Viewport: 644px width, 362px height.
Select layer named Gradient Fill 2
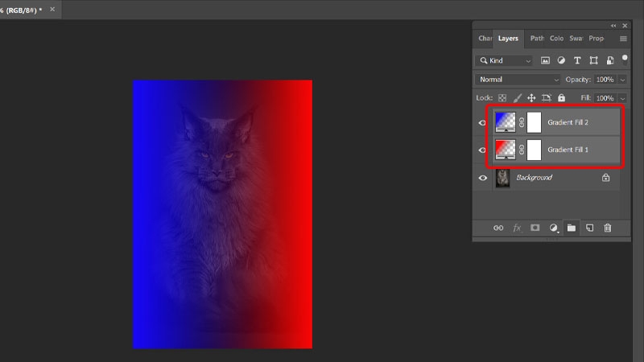pos(568,122)
